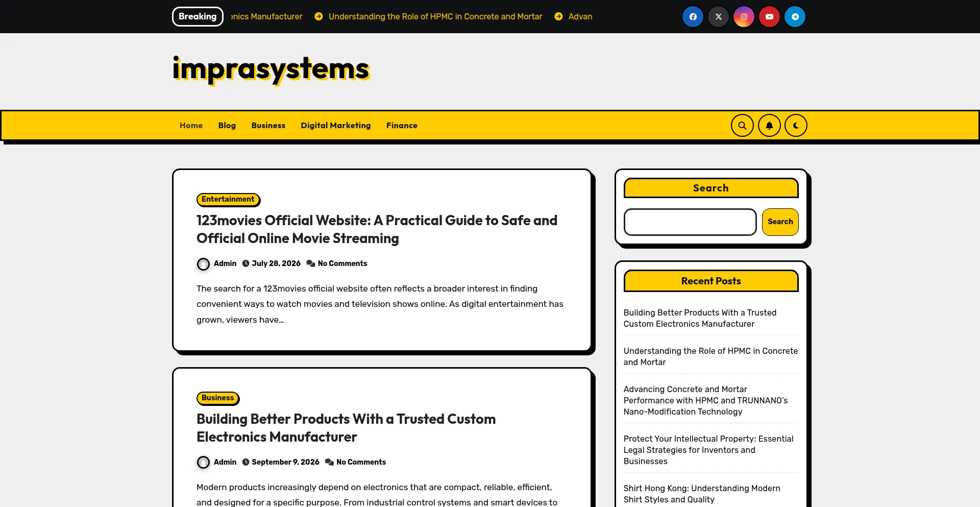Viewport: 980px width, 507px height.
Task: Click the Recent Posts widget heading
Action: click(x=711, y=281)
